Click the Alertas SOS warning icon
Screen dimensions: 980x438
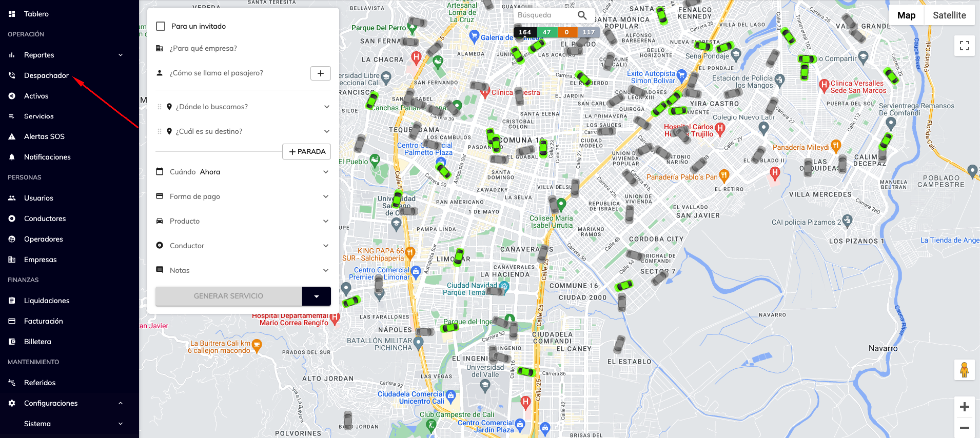tap(12, 136)
